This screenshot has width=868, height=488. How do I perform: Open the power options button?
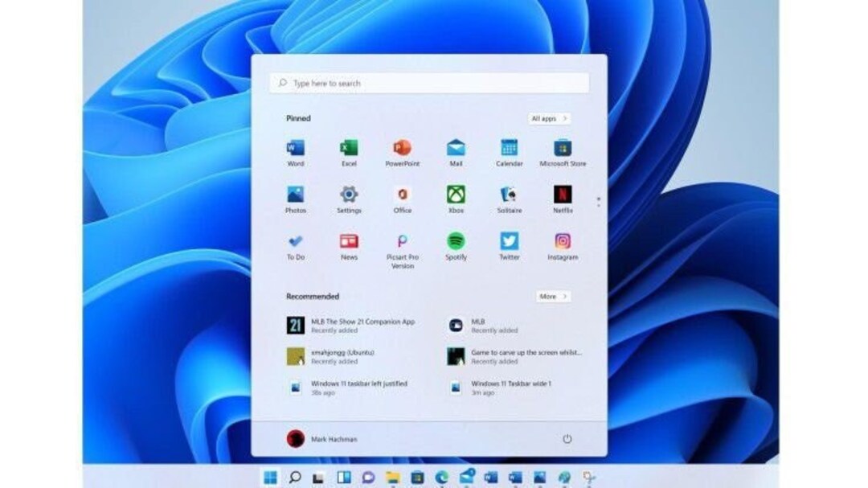point(567,439)
